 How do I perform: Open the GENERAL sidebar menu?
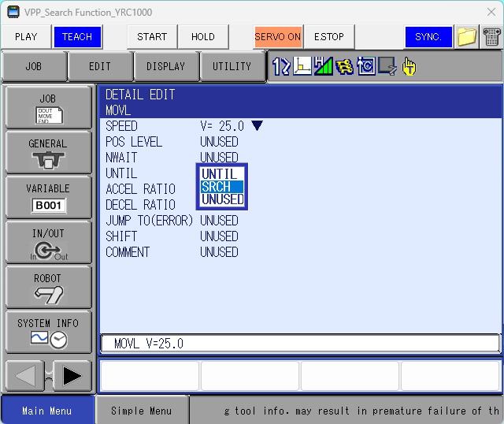coord(48,152)
